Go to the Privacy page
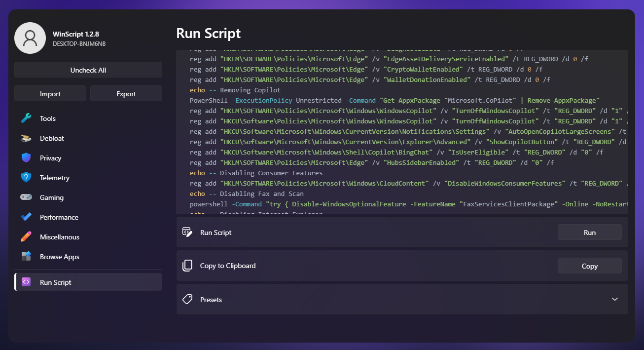This screenshot has height=350, width=644. tap(88, 158)
